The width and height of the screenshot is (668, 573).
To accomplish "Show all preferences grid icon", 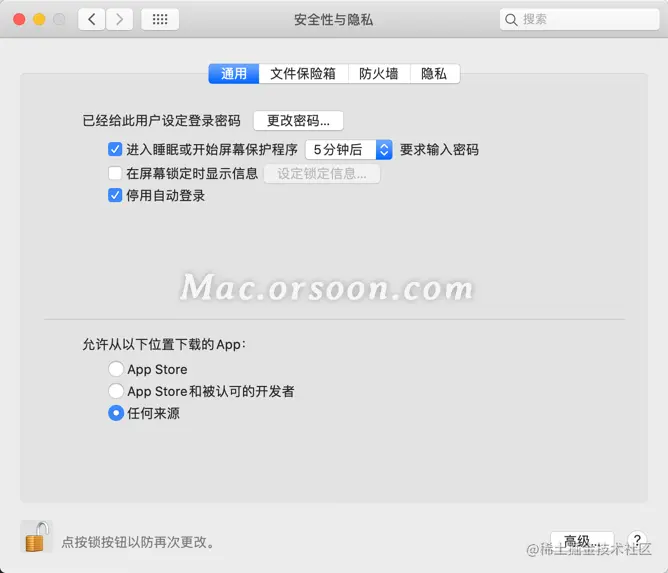I will 160,19.
